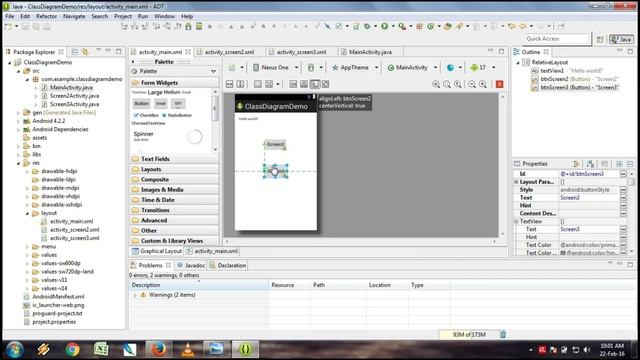
Task: Open the Refactor menu
Action: pos(47,16)
